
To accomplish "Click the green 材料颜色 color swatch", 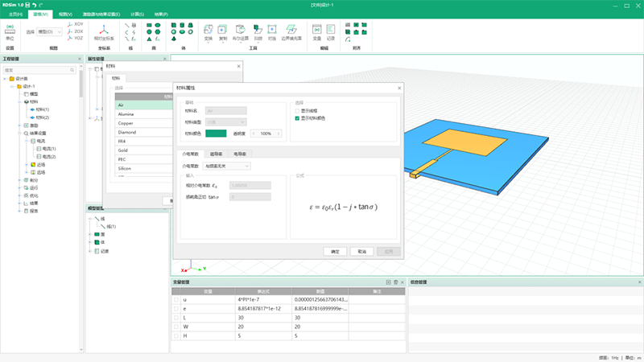I will pos(217,133).
